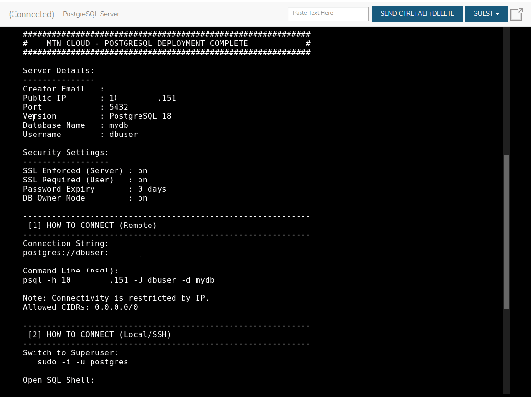Click the 'SSL Enforced (Server)' line
Screen dimensions: 532x397
[85, 171]
